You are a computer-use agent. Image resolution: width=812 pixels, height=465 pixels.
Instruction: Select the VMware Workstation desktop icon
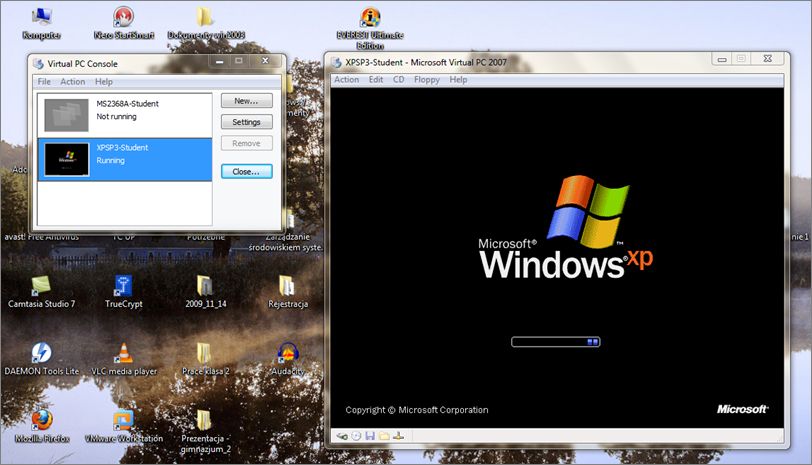click(x=124, y=426)
